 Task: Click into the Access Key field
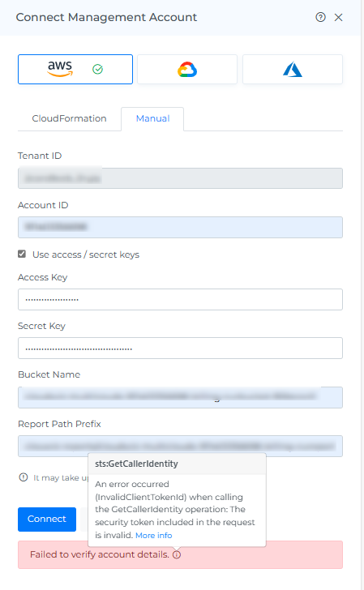tap(180, 300)
